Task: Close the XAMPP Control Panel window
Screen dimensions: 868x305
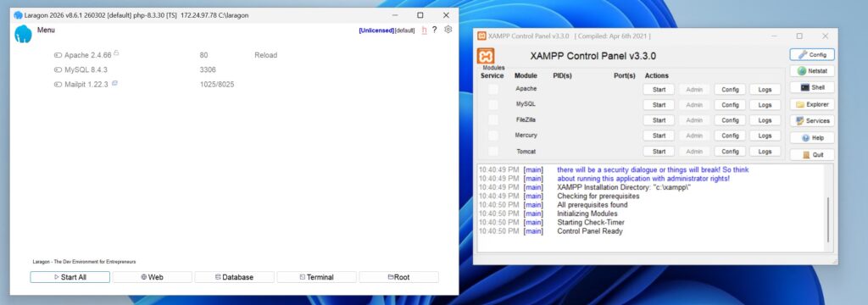Action: pos(825,36)
